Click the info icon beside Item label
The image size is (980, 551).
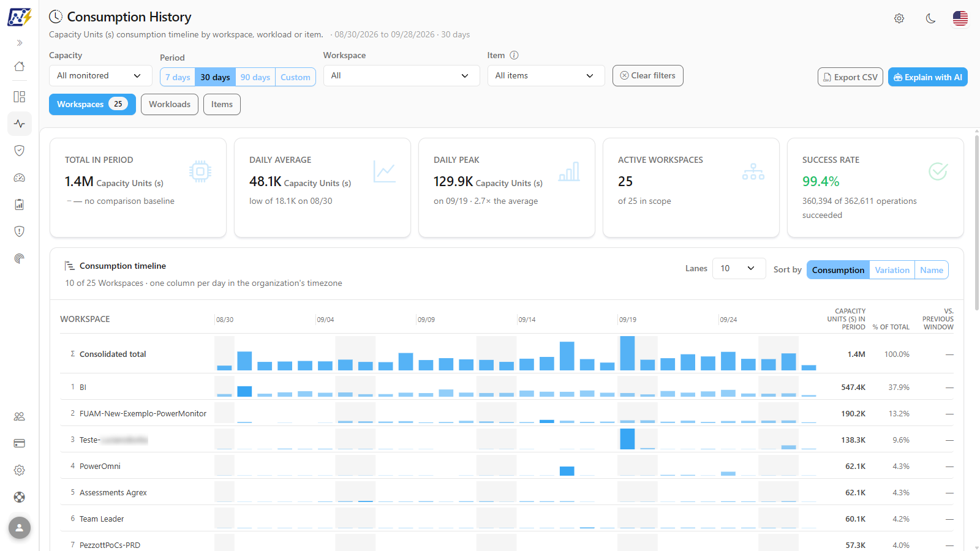[x=514, y=55]
